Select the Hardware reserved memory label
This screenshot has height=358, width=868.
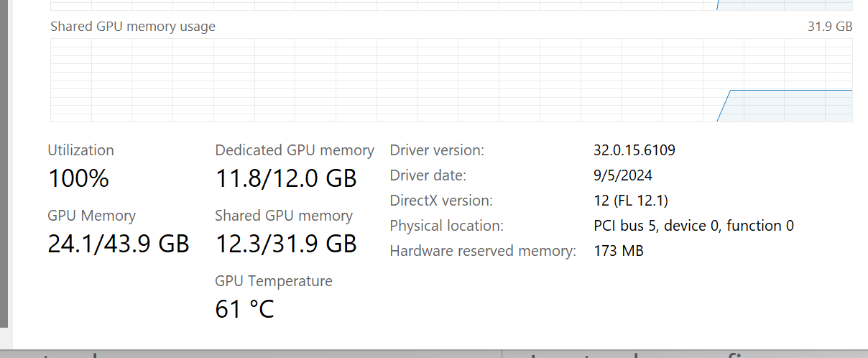point(483,251)
